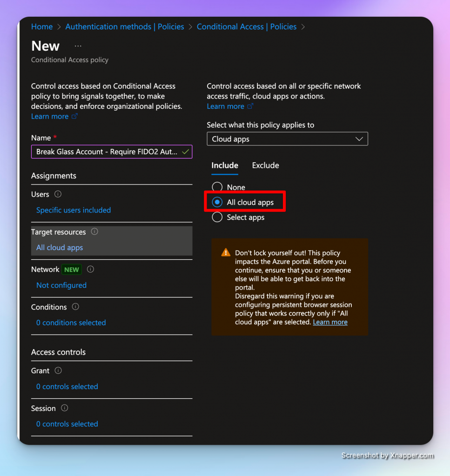Click the orange warning triangle icon
Screen dimensions: 450x476
click(226, 253)
